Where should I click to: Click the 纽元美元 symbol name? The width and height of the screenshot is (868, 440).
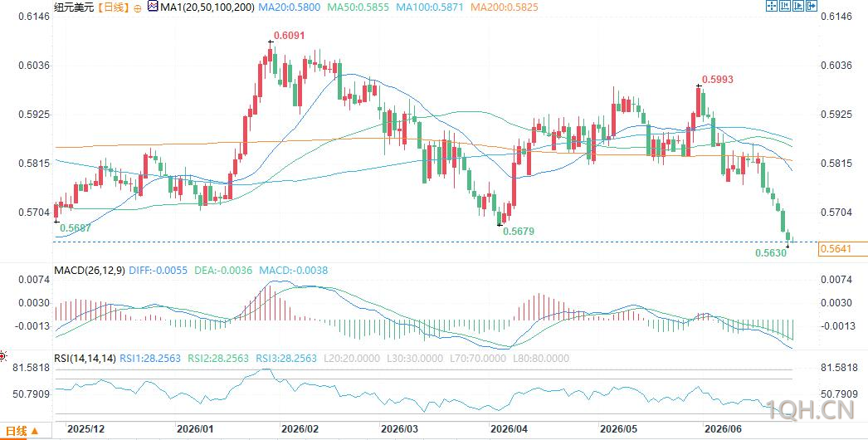(x=76, y=7)
